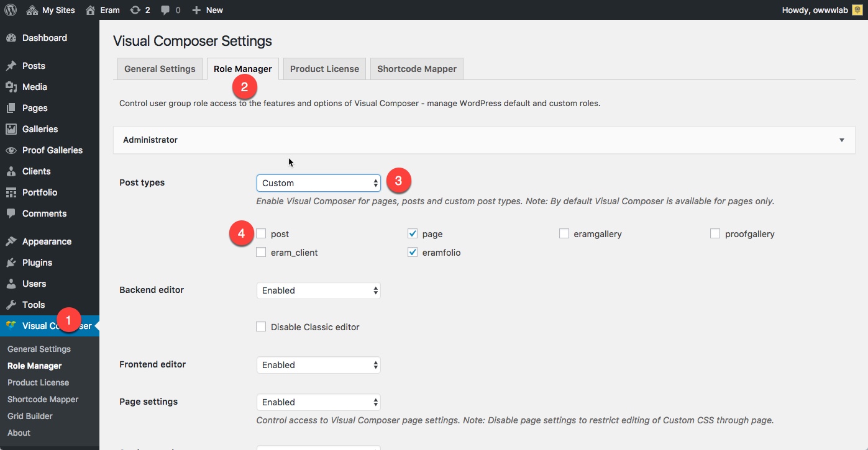Switch to General Settings tab
Viewport: 868px width, 450px height.
[160, 69]
